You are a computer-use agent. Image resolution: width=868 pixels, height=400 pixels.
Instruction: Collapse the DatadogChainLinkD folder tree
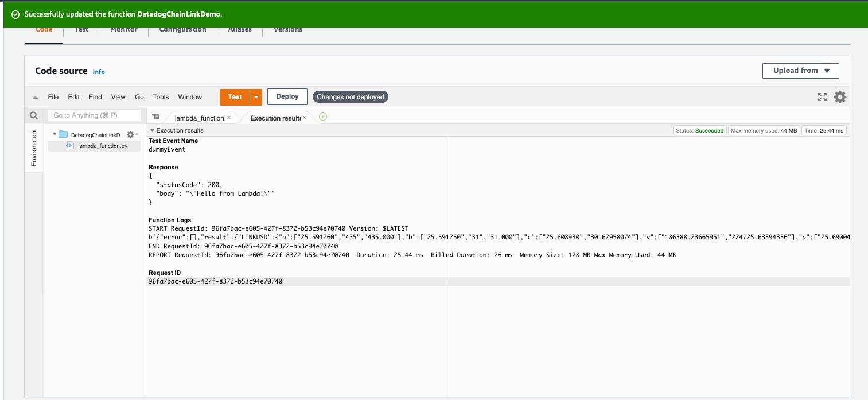55,134
